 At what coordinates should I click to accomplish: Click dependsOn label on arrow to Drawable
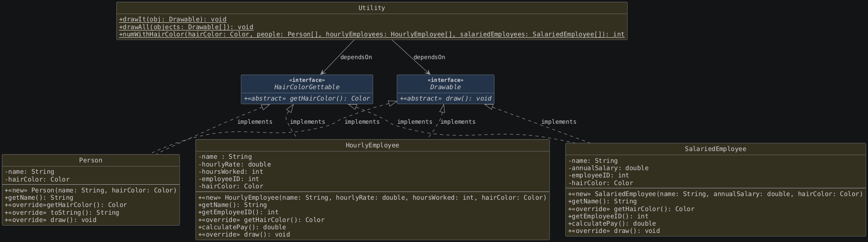pyautogui.click(x=429, y=57)
